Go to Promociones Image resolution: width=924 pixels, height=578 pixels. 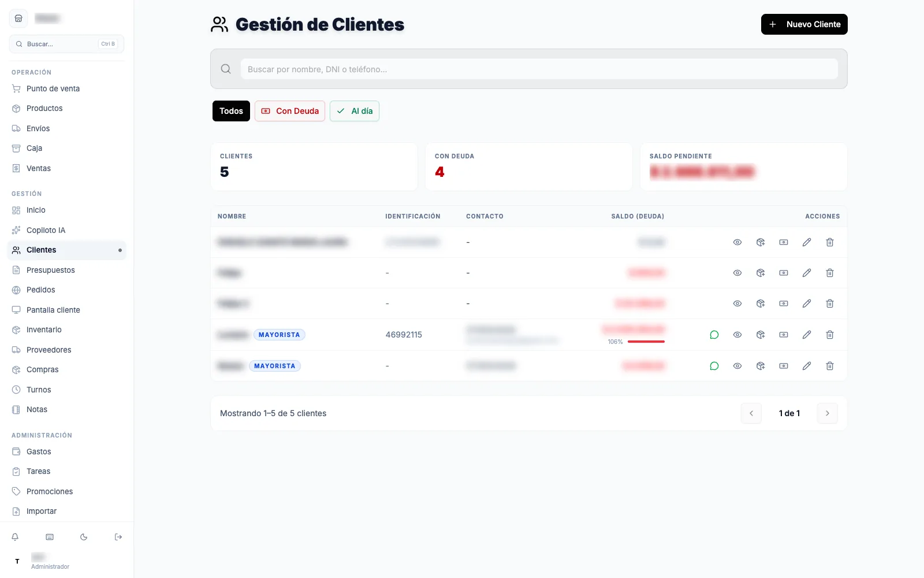click(67, 491)
